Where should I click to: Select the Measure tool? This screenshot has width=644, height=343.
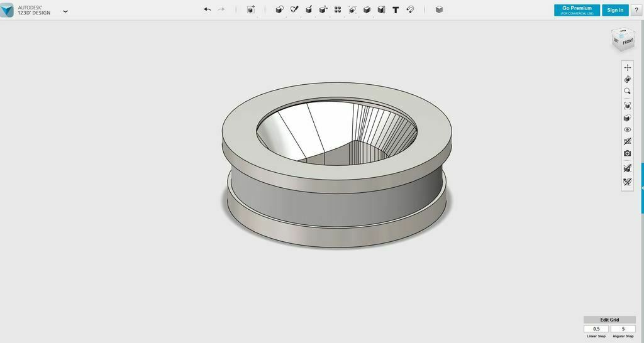(381, 9)
